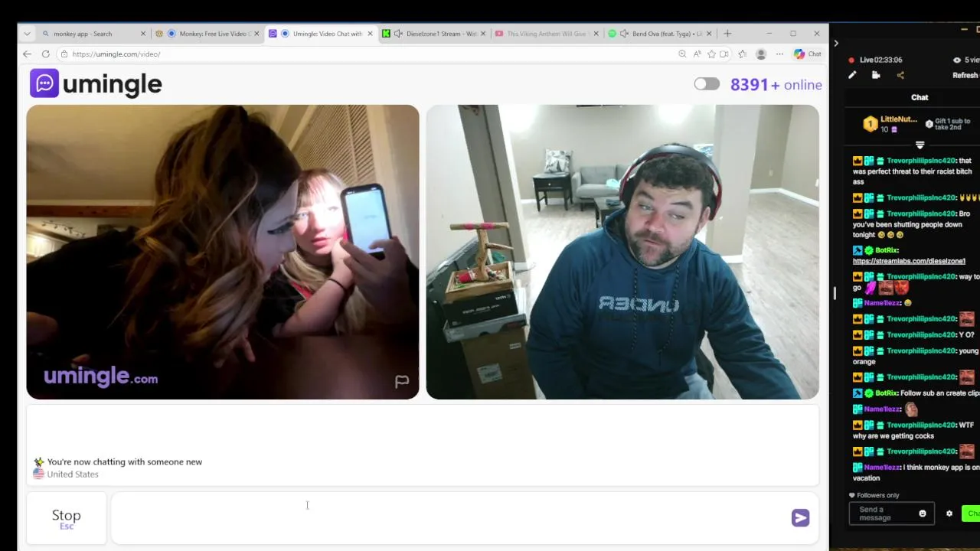Click "I think monkey app is on vacation" message
Viewport: 980px width, 551px height.
coord(916,472)
